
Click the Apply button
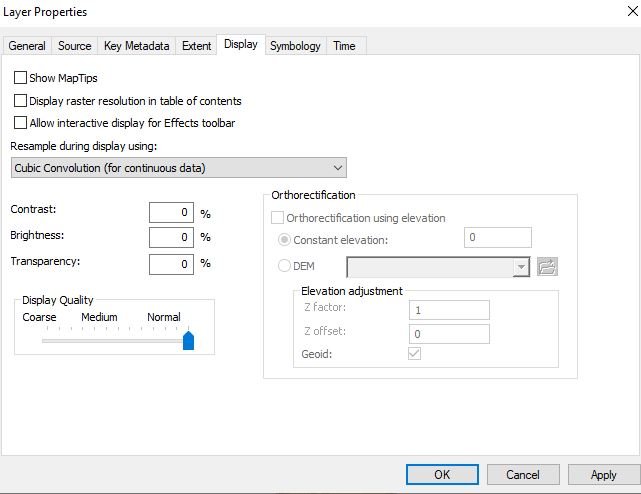point(603,475)
